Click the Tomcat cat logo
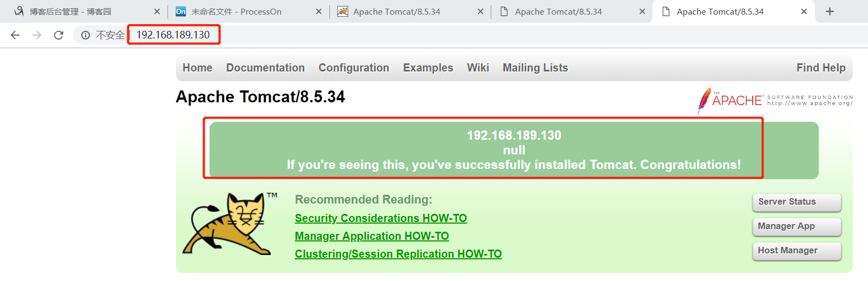This screenshot has width=868, height=281. point(226,224)
